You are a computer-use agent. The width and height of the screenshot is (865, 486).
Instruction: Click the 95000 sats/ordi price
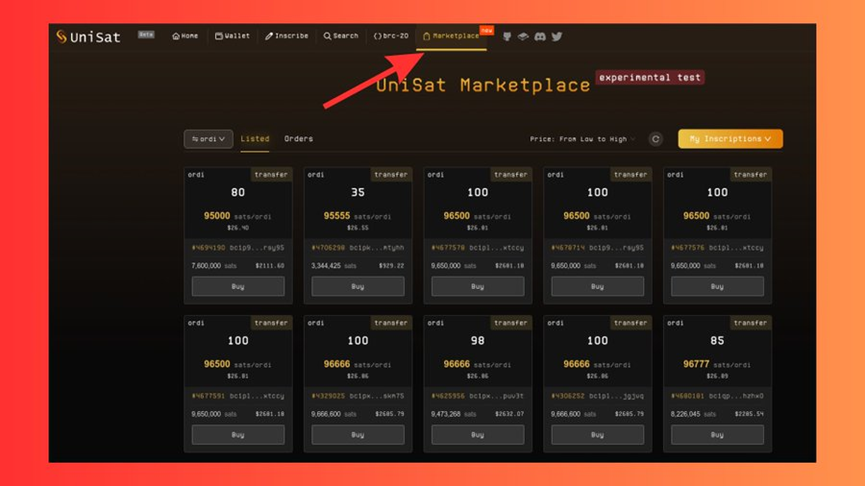237,216
